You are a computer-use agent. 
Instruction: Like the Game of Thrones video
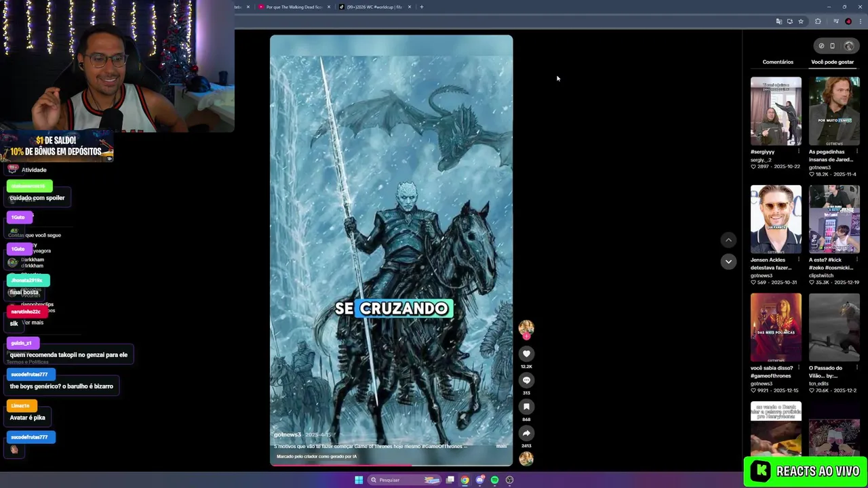(x=526, y=354)
